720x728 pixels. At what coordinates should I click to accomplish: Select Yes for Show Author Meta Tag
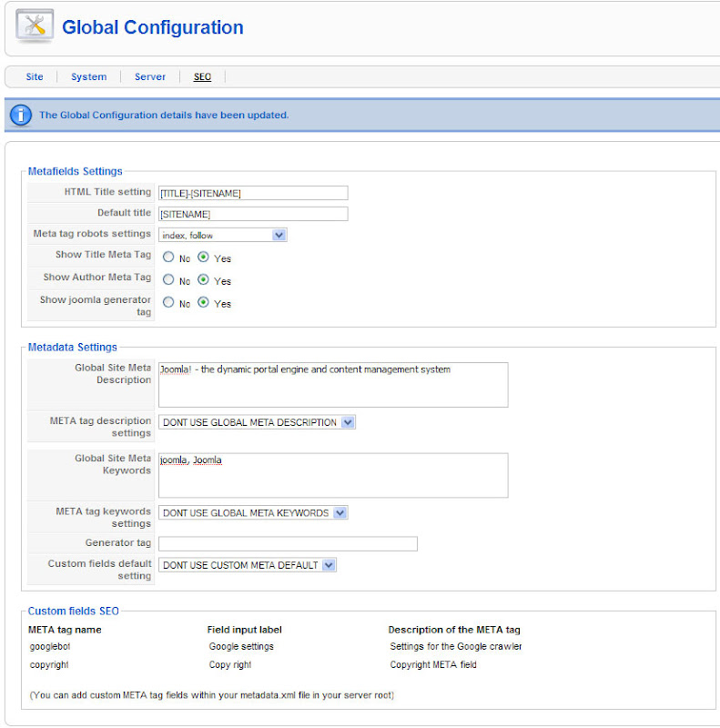point(203,280)
